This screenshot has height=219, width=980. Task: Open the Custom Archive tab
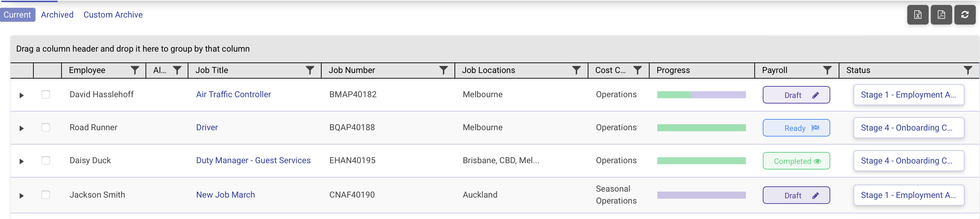point(113,15)
